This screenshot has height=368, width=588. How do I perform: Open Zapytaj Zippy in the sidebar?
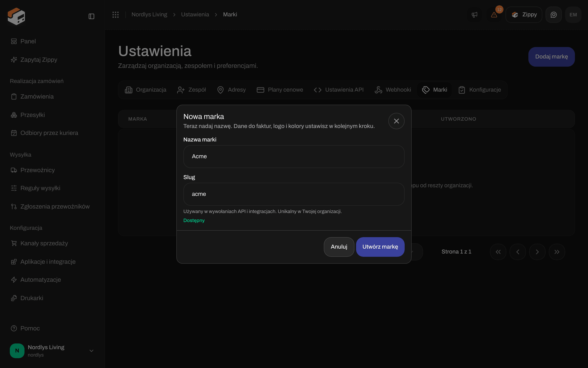coord(52,60)
